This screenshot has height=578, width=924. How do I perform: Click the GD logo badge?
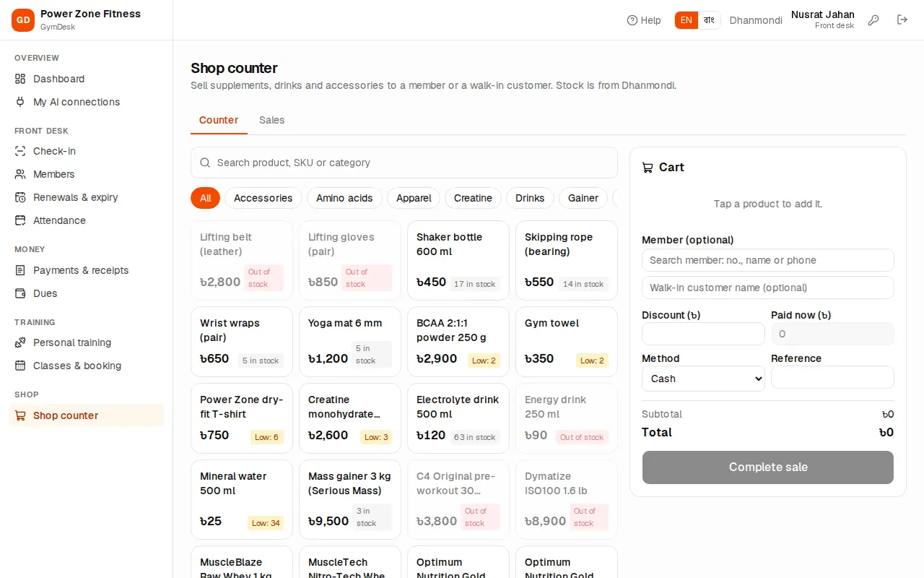tap(23, 20)
